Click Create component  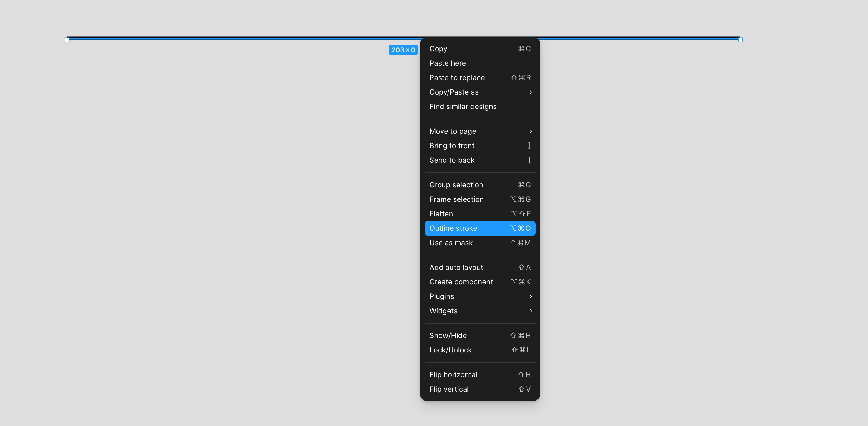(480, 282)
